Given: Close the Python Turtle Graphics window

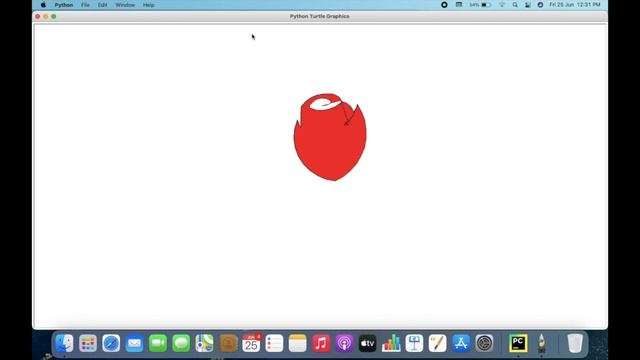Looking at the screenshot, I should pos(38,16).
